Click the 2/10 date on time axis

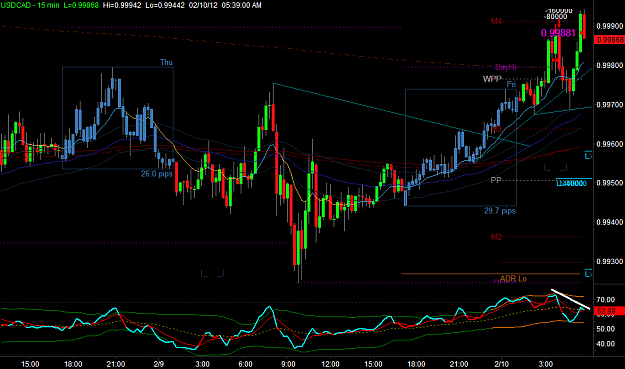501,364
